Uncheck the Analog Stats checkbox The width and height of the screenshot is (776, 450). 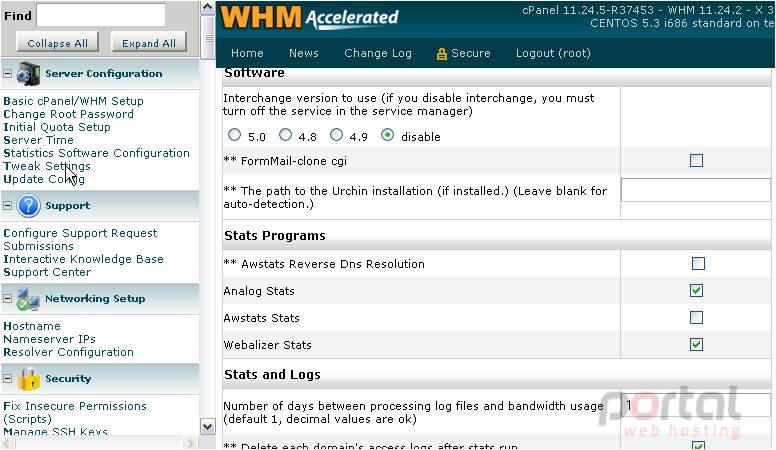click(x=696, y=291)
